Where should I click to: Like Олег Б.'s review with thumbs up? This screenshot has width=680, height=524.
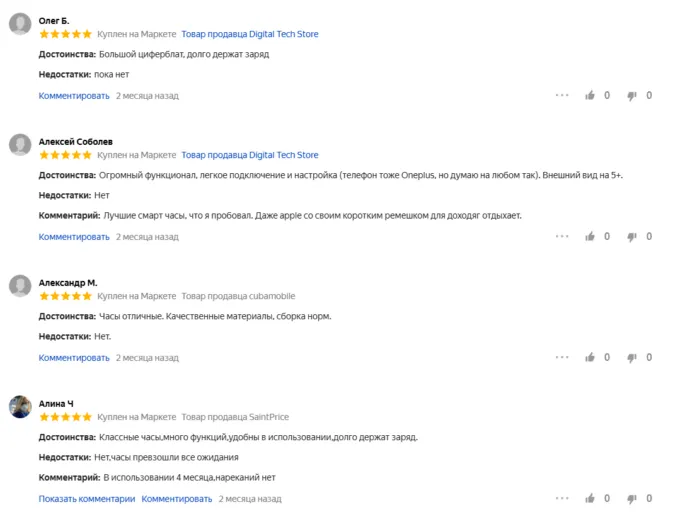click(591, 96)
